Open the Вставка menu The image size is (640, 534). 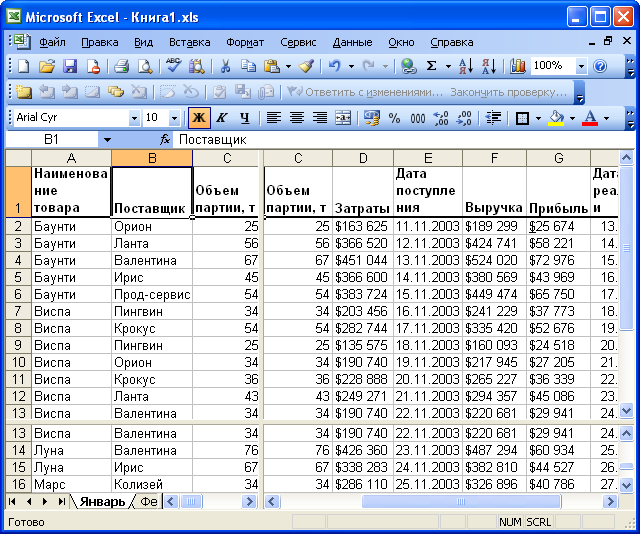pyautogui.click(x=189, y=42)
